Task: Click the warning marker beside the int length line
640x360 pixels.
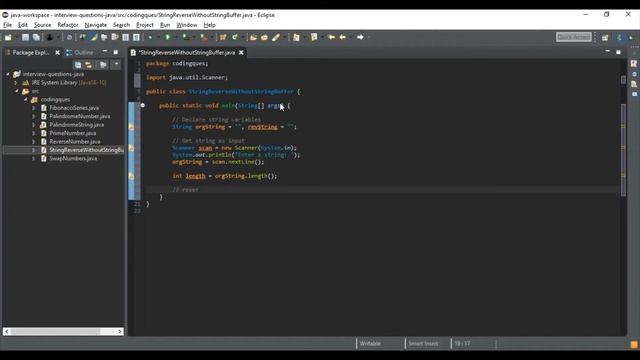Action: 131,176
